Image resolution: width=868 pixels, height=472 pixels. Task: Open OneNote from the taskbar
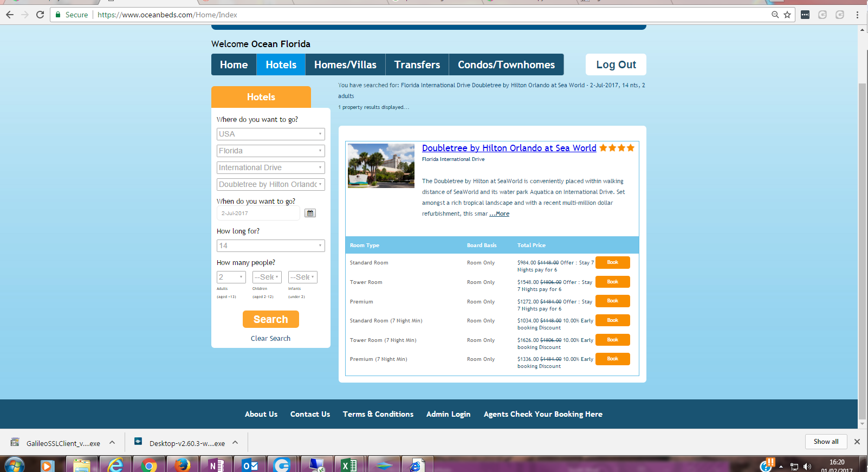point(216,465)
